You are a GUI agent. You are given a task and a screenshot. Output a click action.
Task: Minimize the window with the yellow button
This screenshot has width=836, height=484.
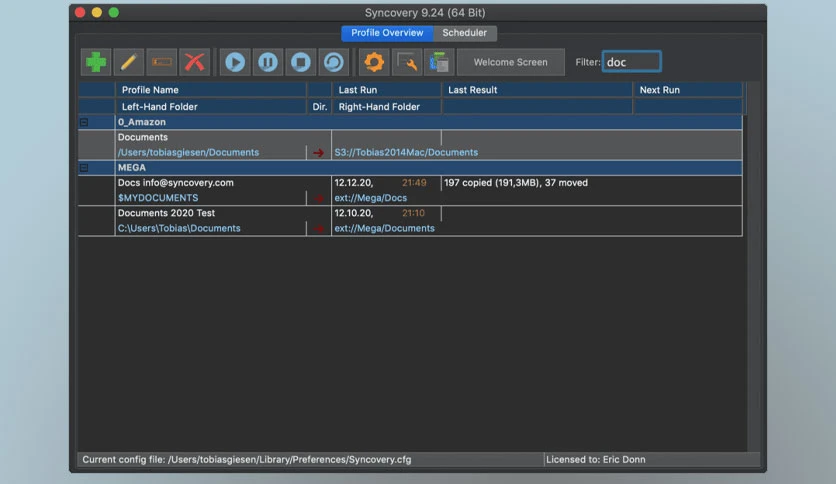click(97, 12)
